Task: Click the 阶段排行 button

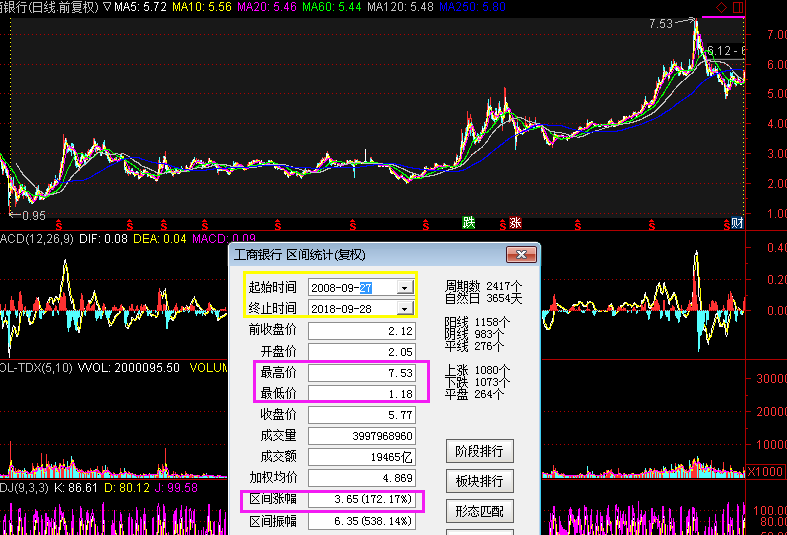Action: click(x=479, y=451)
